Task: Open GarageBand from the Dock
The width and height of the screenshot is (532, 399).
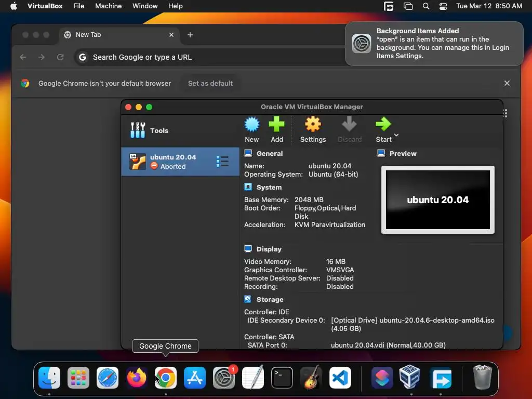Action: pyautogui.click(x=311, y=378)
